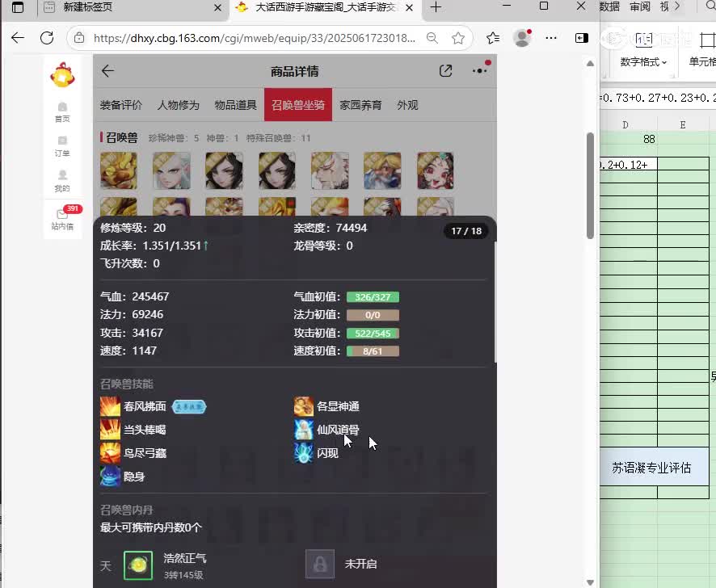
Task: Click the 当头棒喝 skill icon
Action: pos(110,430)
